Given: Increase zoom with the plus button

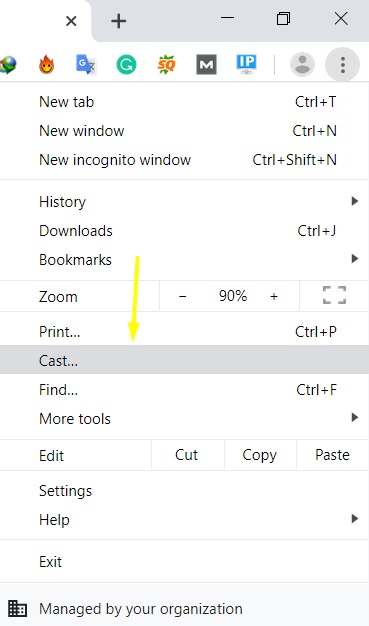Looking at the screenshot, I should [x=274, y=296].
